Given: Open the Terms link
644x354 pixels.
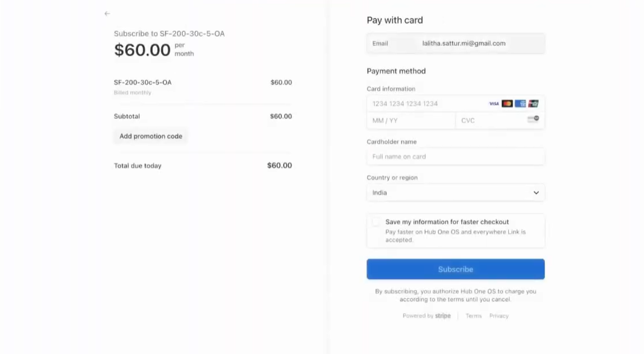Looking at the screenshot, I should tap(474, 316).
